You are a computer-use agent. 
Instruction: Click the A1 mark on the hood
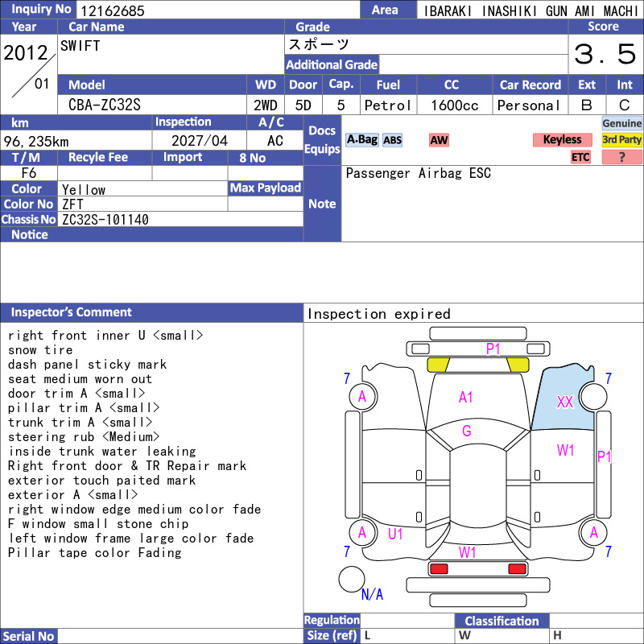466,397
